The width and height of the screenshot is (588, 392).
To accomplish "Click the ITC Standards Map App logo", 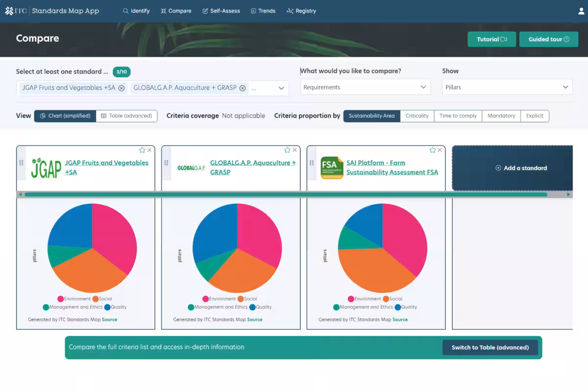I will click(52, 11).
